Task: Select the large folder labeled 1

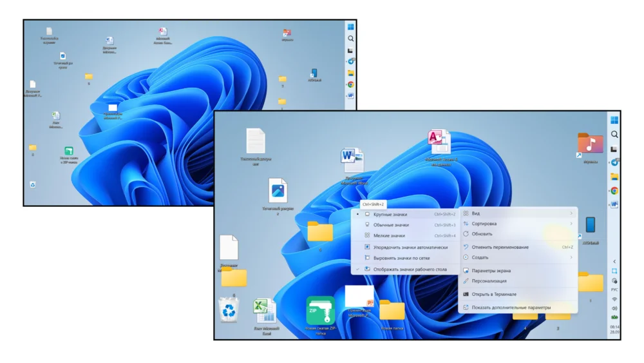Action: click(x=590, y=282)
